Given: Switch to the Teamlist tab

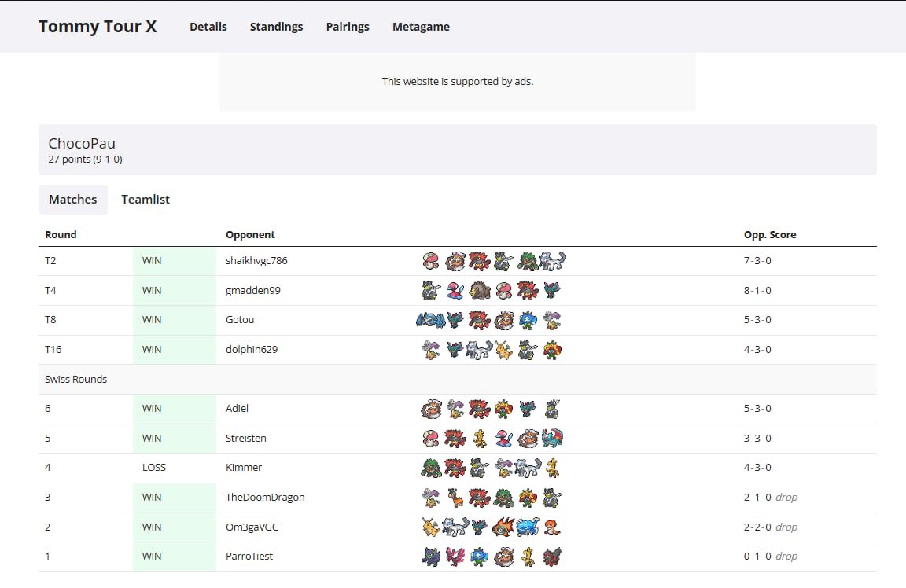Looking at the screenshot, I should coord(145,199).
